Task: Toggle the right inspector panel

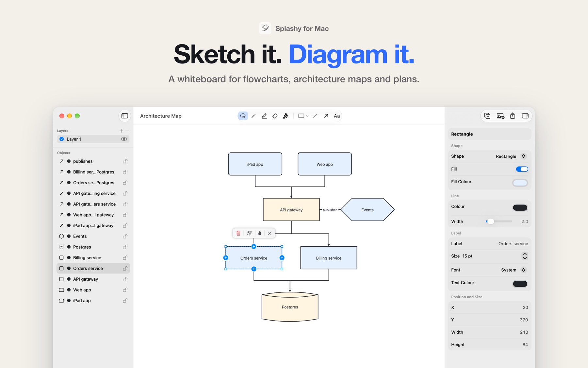Action: [525, 116]
